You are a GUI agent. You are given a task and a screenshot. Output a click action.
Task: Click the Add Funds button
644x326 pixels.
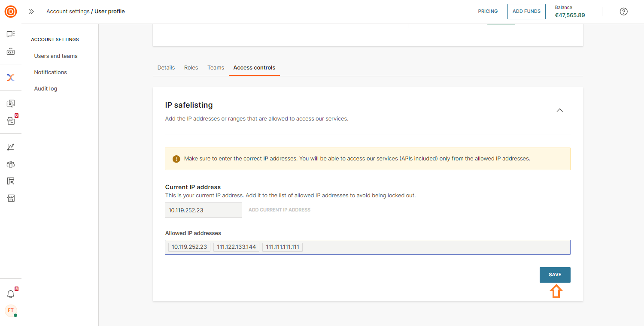pyautogui.click(x=526, y=12)
